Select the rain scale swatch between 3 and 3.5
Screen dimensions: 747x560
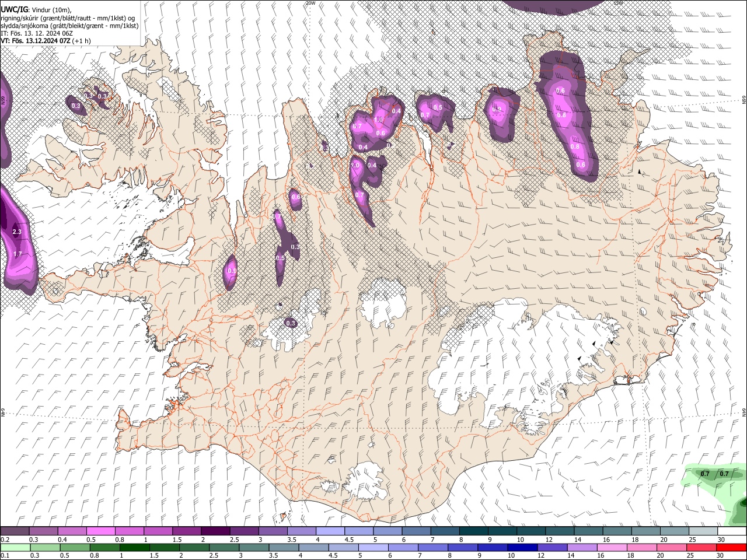pyautogui.click(x=254, y=547)
